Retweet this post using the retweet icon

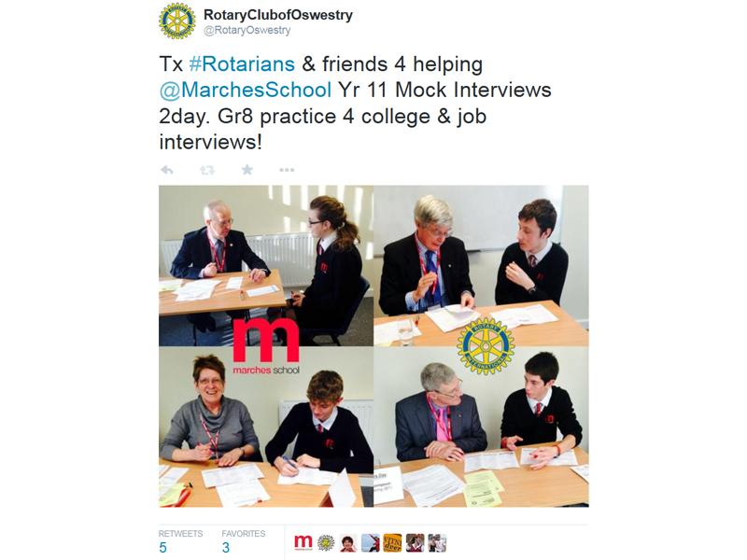point(206,170)
